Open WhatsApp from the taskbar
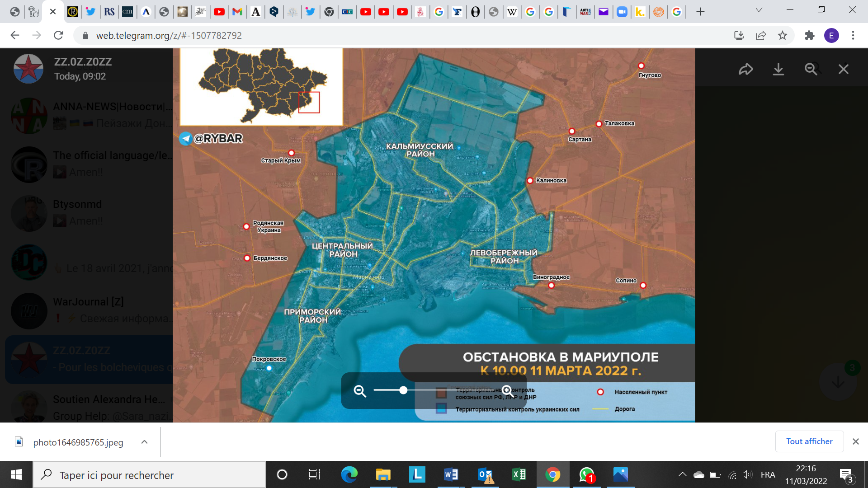The width and height of the screenshot is (868, 488). click(x=586, y=474)
